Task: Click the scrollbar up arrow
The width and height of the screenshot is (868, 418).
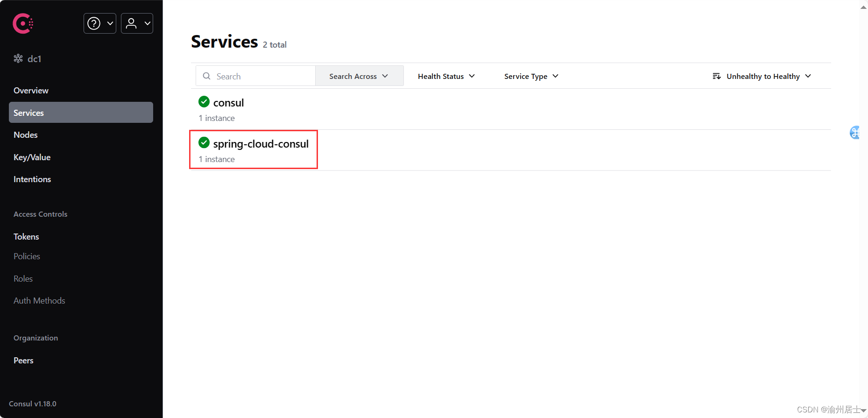Action: tap(863, 7)
